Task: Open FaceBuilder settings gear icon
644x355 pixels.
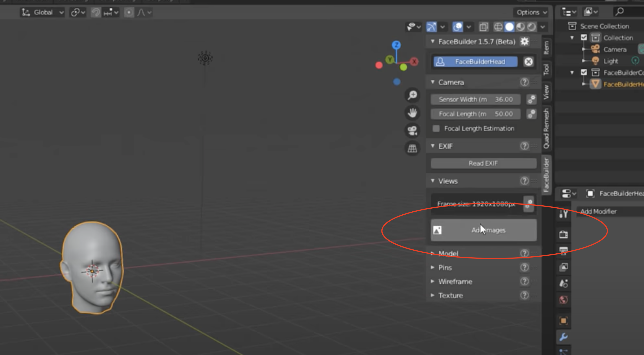Action: tap(524, 42)
